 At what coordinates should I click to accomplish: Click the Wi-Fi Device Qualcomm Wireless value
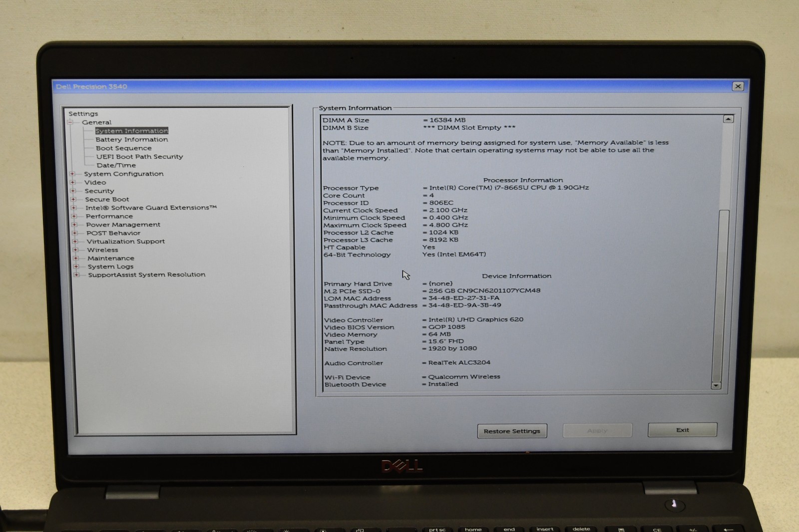[464, 377]
